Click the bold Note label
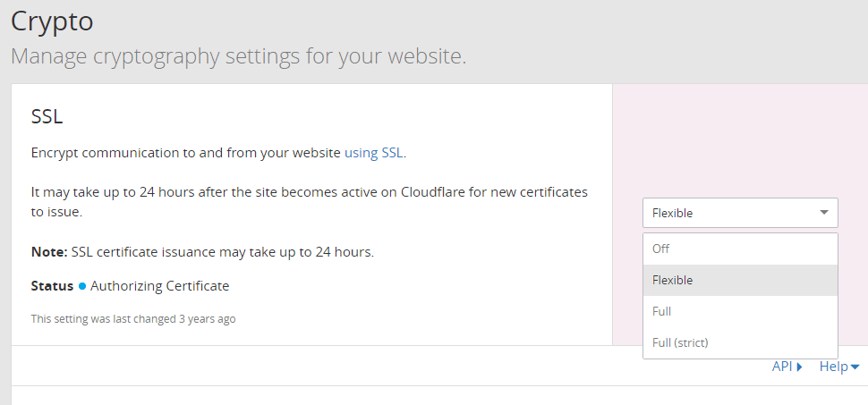The width and height of the screenshot is (868, 405). (48, 252)
